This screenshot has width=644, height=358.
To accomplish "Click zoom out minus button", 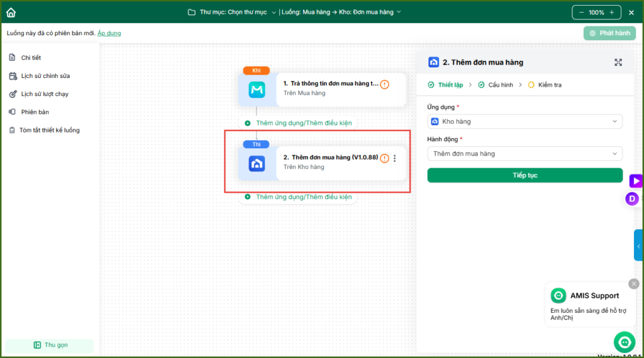I will tap(580, 13).
